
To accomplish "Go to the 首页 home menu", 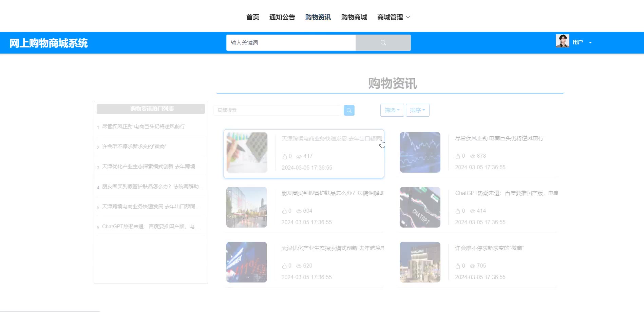I will click(252, 17).
